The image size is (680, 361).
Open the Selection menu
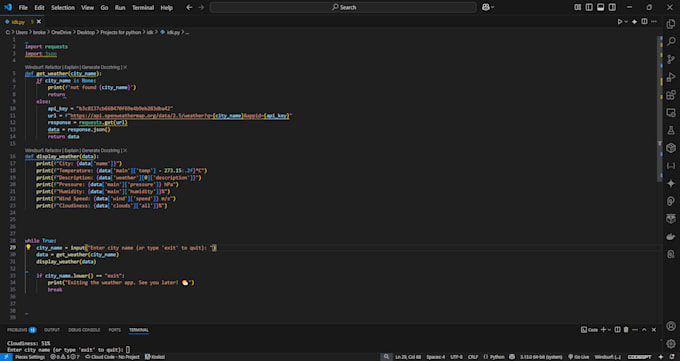[x=63, y=7]
